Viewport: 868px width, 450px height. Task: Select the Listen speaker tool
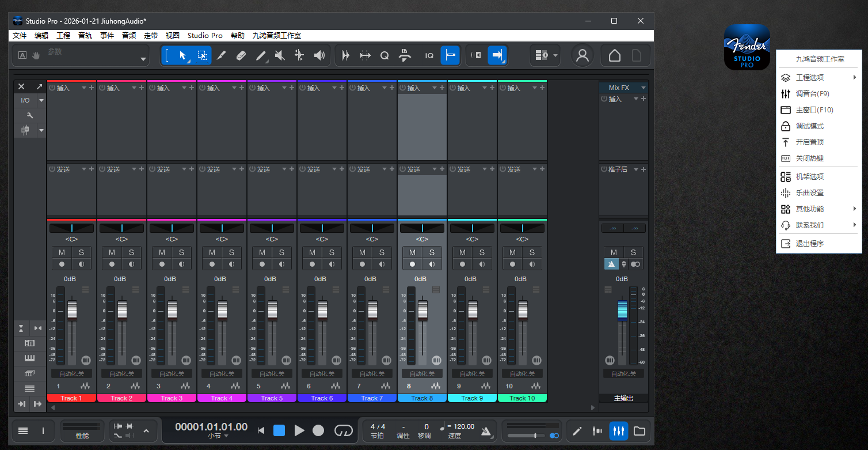(319, 55)
